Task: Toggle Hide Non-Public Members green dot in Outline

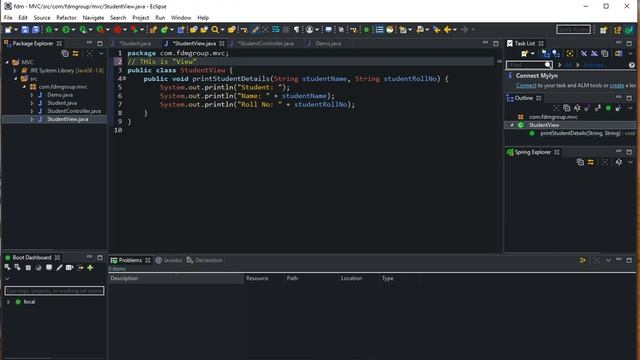Action: click(609, 108)
